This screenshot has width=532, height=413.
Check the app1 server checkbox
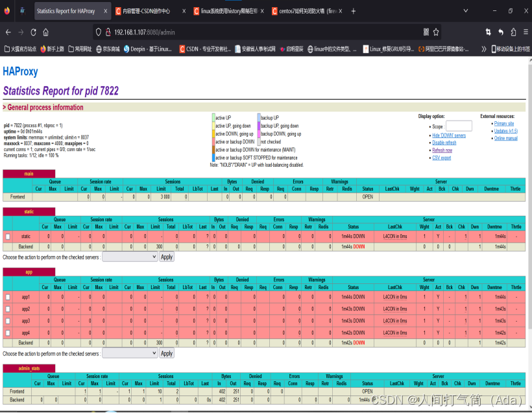click(x=8, y=297)
